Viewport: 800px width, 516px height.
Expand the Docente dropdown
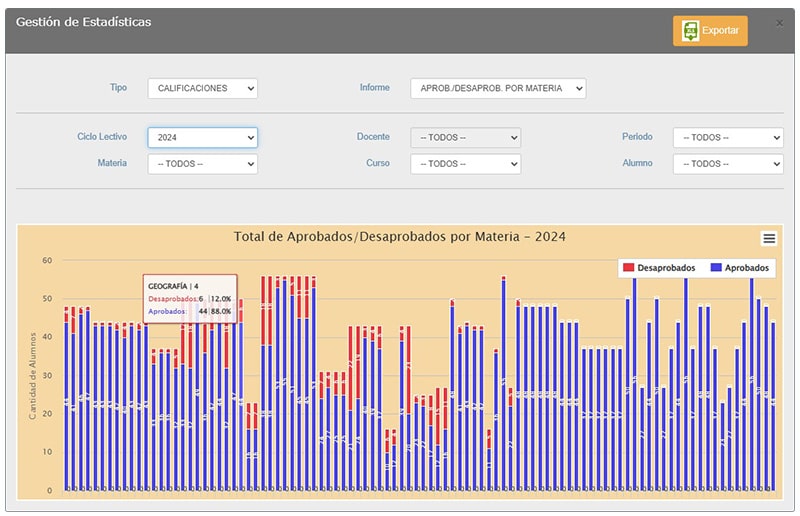[x=465, y=137]
